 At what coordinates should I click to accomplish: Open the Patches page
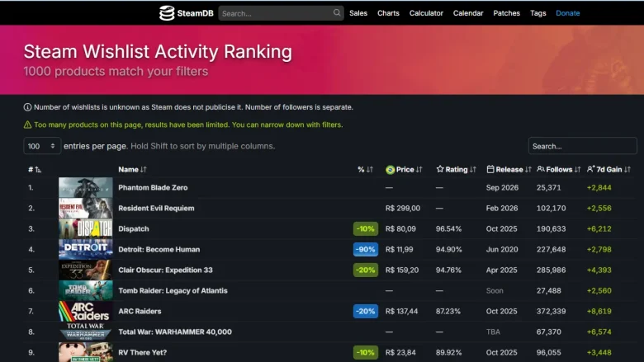(506, 13)
